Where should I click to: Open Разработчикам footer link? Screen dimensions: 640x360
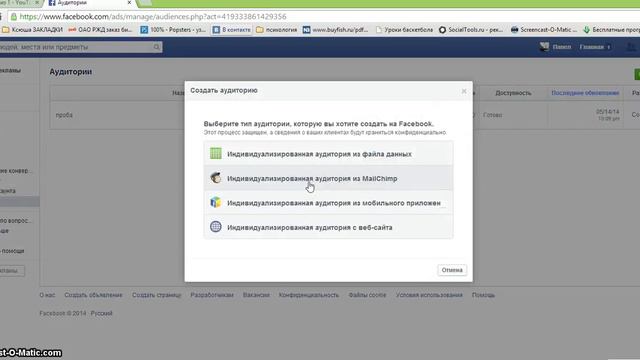[212, 295]
